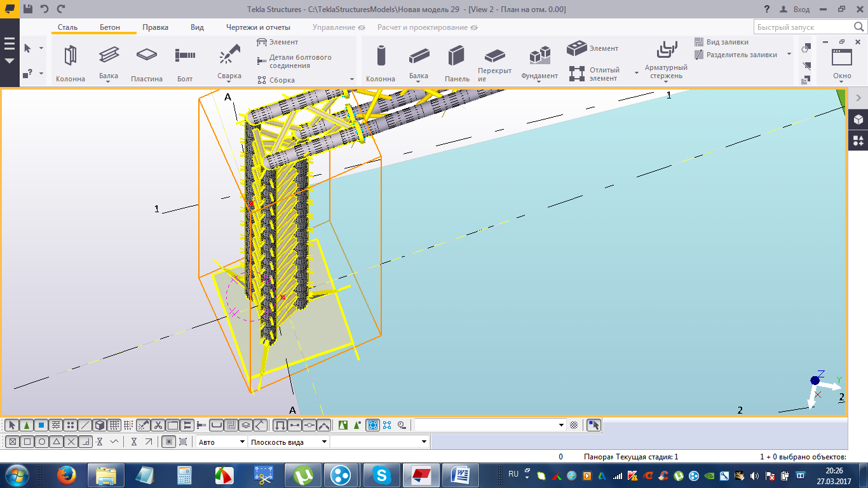The width and height of the screenshot is (868, 488).
Task: Click the Фундамент (foundation) icon
Action: pos(539,57)
